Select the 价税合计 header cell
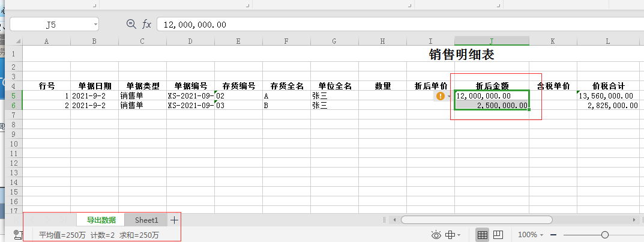The image size is (644, 242). [x=608, y=86]
